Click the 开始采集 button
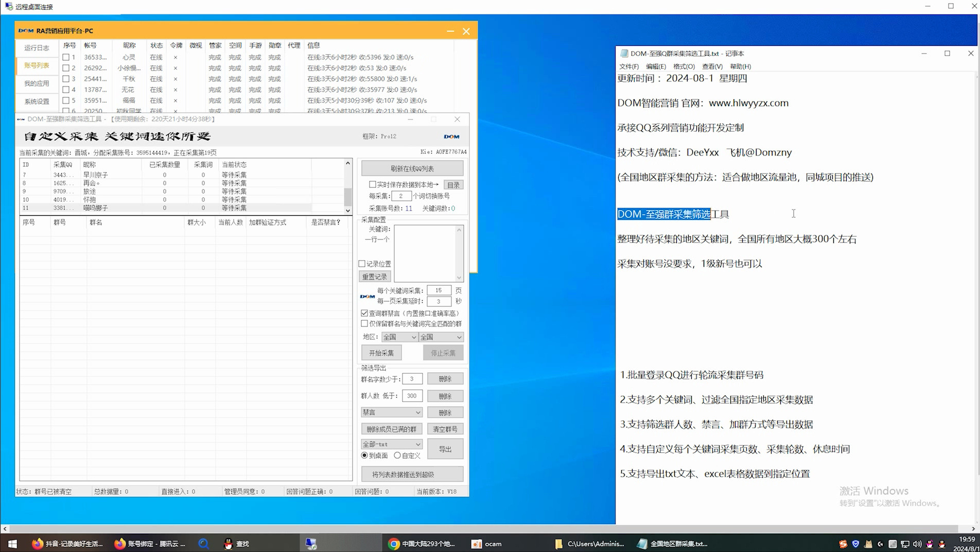Viewport: 980px width, 552px height. (381, 353)
